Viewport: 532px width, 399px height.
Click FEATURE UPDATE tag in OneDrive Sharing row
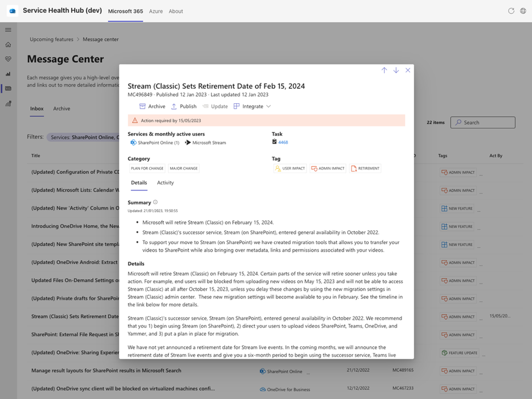click(x=460, y=353)
